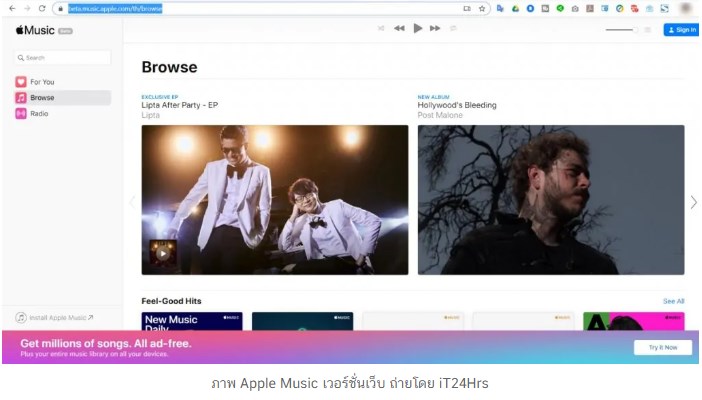The width and height of the screenshot is (702, 400).
Task: Click the Get millions of songs banner text
Action: click(106, 344)
